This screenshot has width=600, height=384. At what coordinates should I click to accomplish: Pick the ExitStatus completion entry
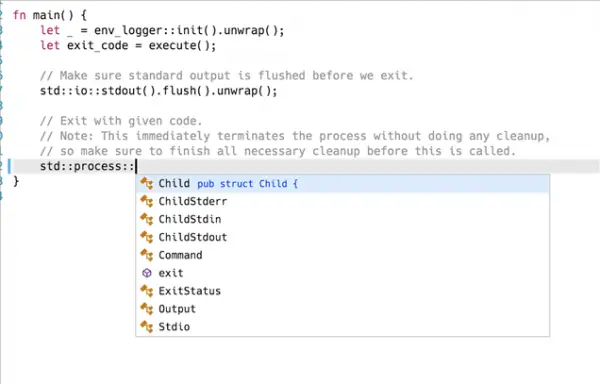pyautogui.click(x=342, y=291)
